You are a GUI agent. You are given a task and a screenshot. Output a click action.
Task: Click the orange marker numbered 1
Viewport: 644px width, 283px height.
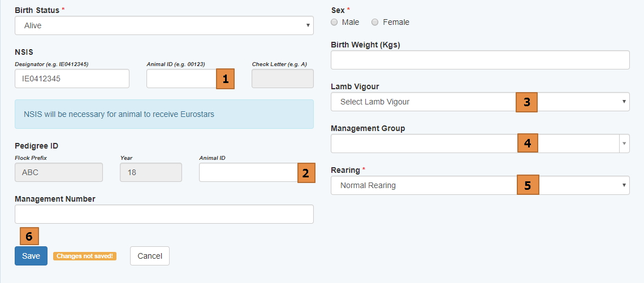coord(225,79)
